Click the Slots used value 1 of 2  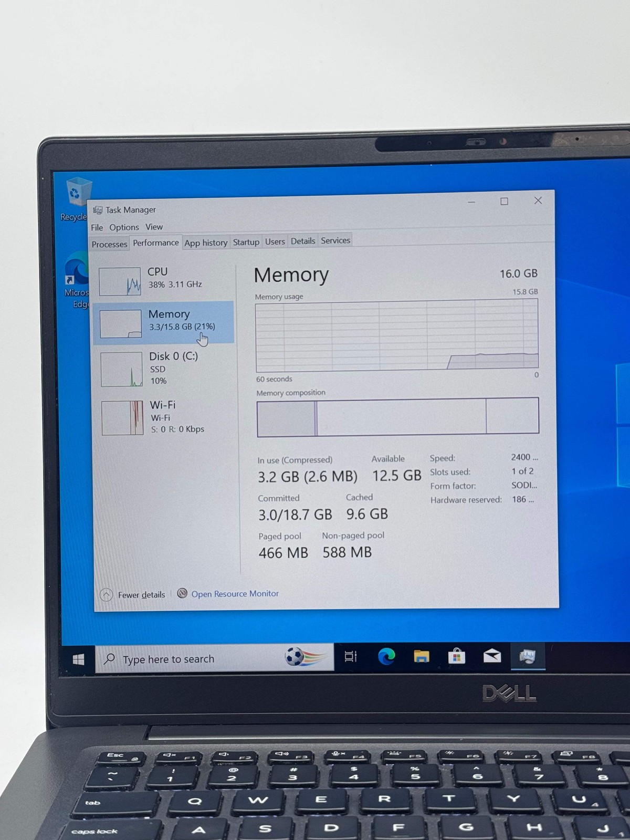(x=522, y=471)
